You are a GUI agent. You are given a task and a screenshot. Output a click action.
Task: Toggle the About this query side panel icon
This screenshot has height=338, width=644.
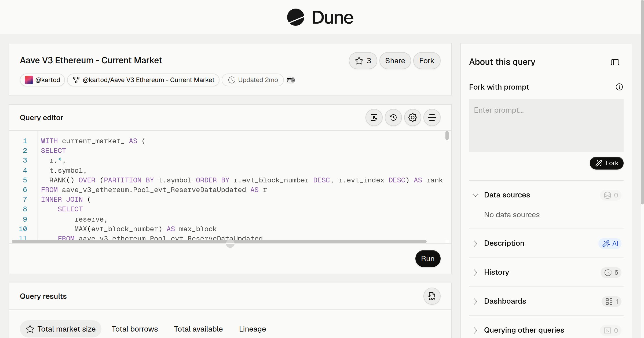tap(615, 62)
